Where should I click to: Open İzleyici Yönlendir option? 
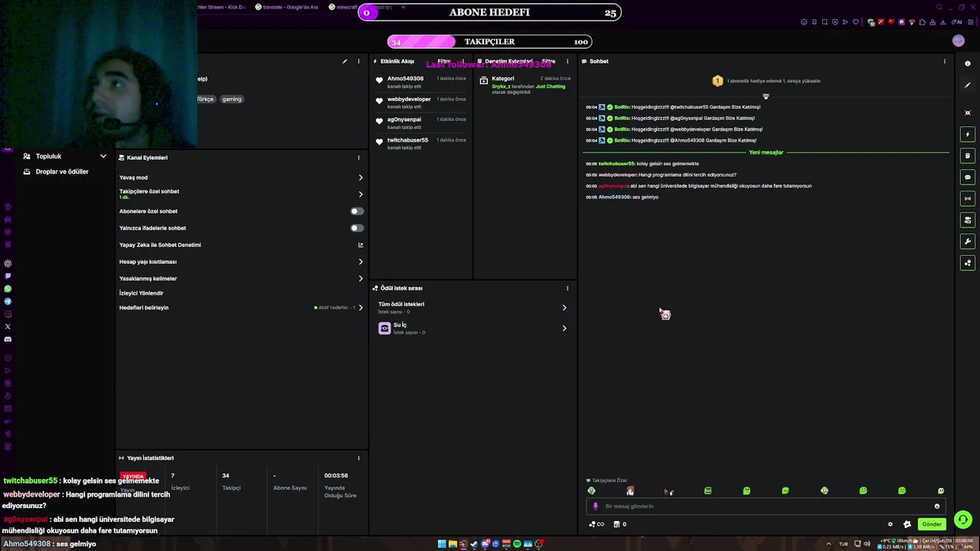point(142,293)
